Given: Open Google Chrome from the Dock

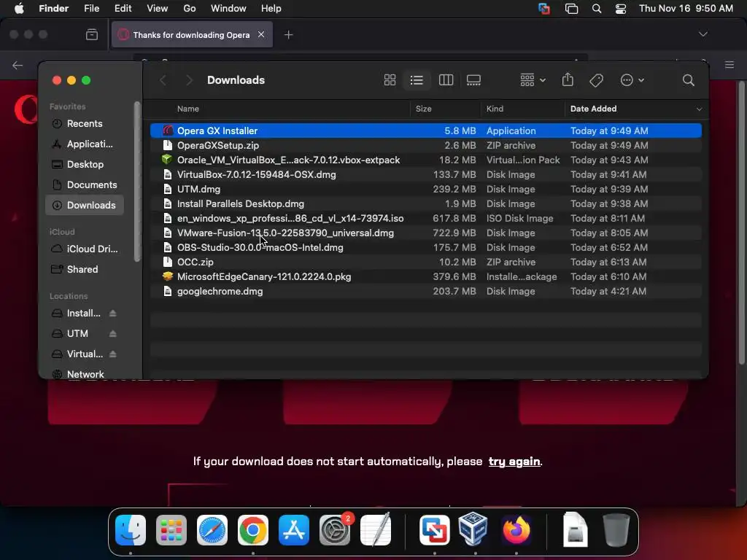Looking at the screenshot, I should click(253, 529).
